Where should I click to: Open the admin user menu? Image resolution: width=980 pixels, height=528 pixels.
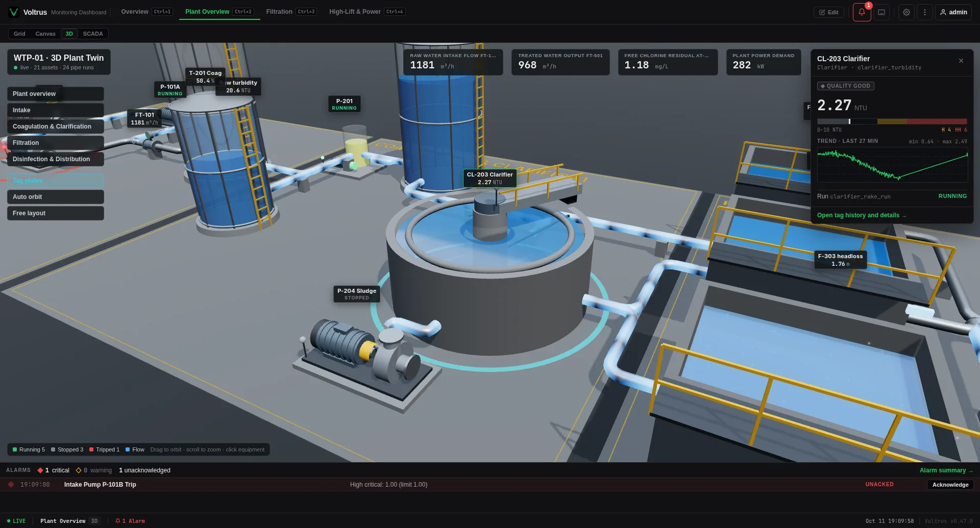click(953, 12)
